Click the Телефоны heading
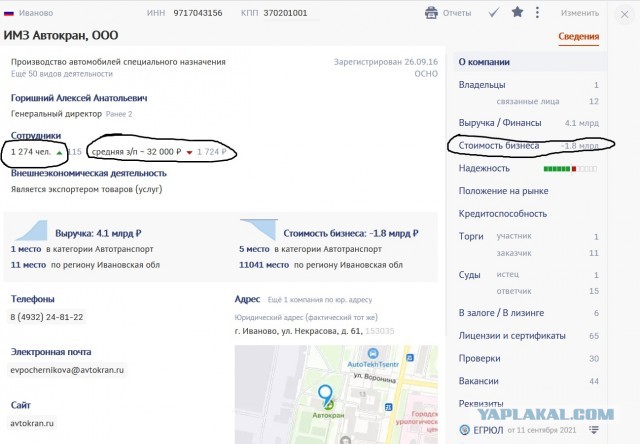This screenshot has width=640, height=444. coord(33,299)
